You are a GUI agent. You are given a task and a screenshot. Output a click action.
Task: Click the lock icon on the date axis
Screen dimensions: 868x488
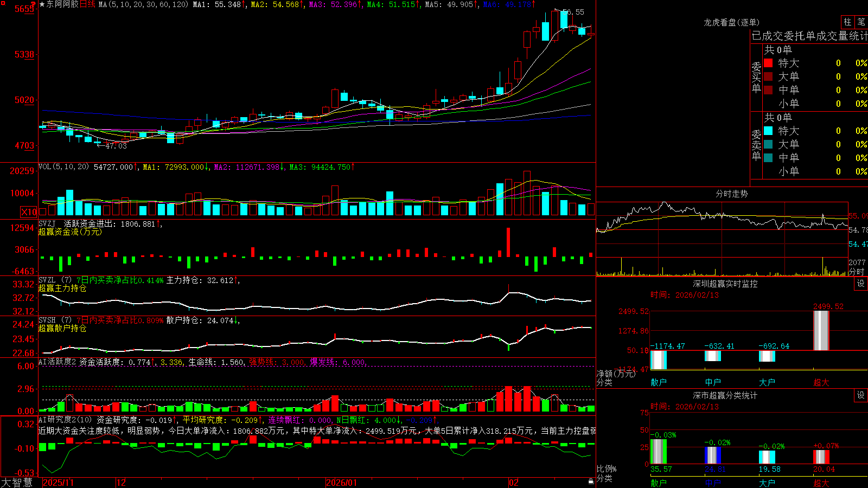(x=591, y=481)
